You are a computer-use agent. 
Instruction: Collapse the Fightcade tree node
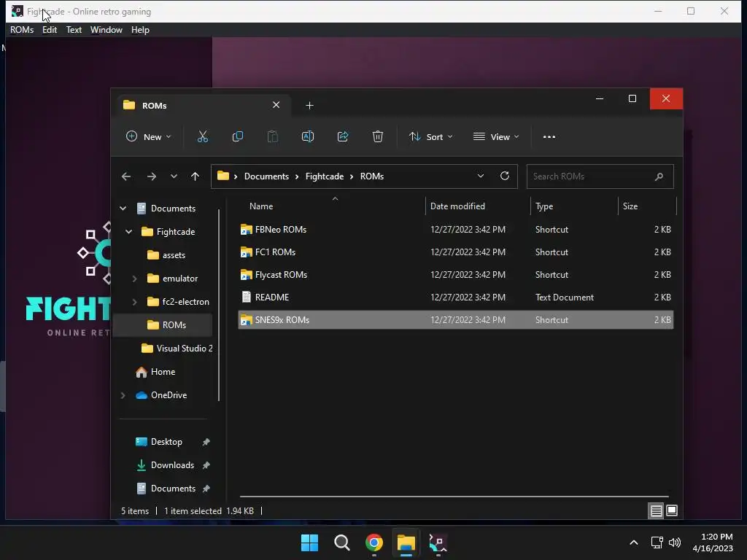pos(128,232)
